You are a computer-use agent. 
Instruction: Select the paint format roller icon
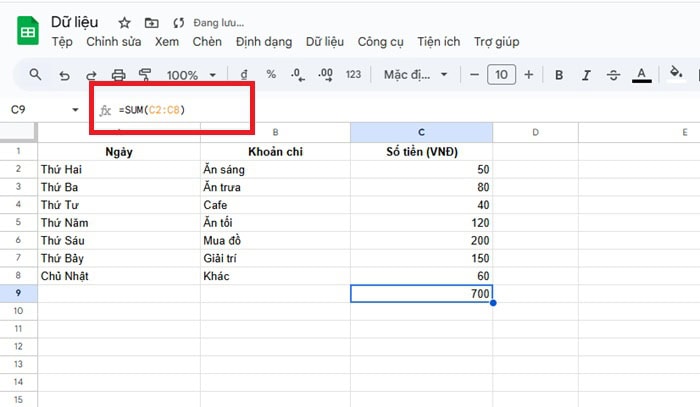[x=145, y=75]
